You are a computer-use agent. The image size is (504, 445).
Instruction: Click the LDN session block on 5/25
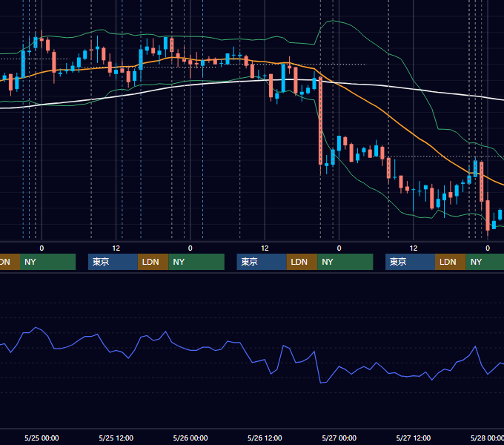(x=153, y=262)
